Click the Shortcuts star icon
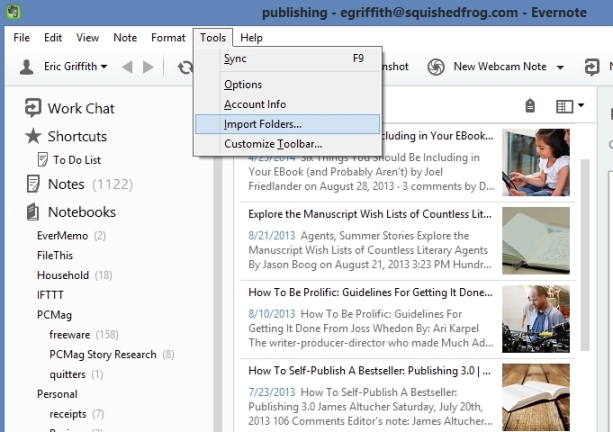The height and width of the screenshot is (432, 613). 33,136
